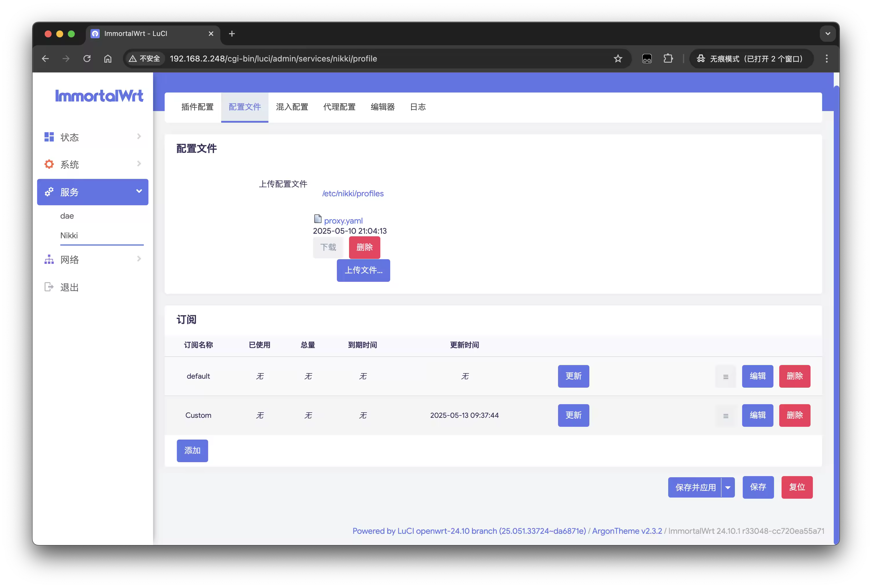The height and width of the screenshot is (588, 872).
Task: Edit the Custom subscription
Action: [757, 415]
